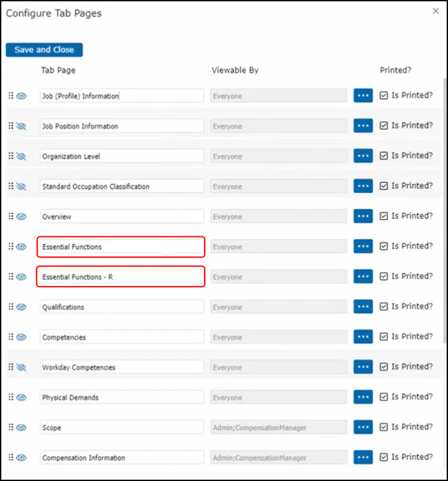Open ellipsis options for Scope viewers
Image resolution: width=448 pixels, height=481 pixels.
(363, 427)
